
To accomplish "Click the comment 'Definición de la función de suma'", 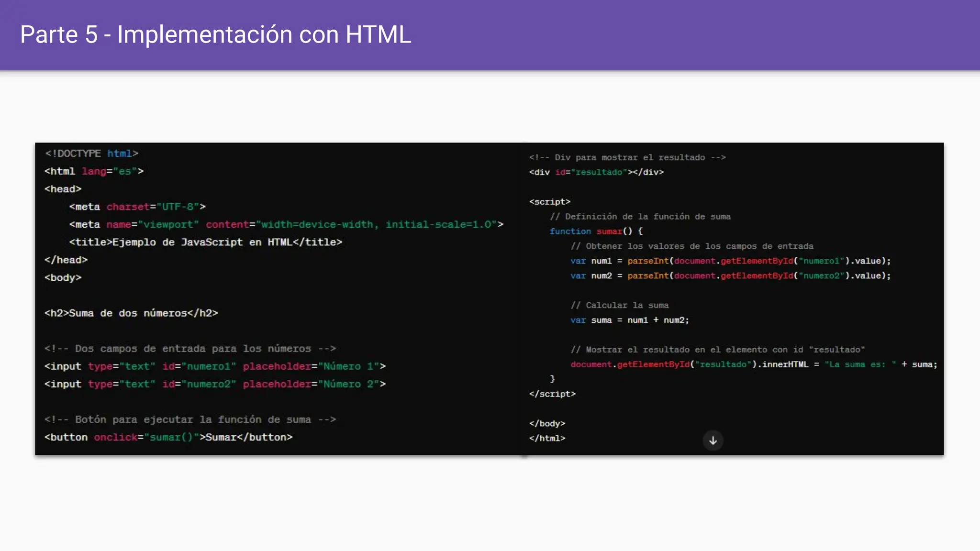I will pos(640,217).
